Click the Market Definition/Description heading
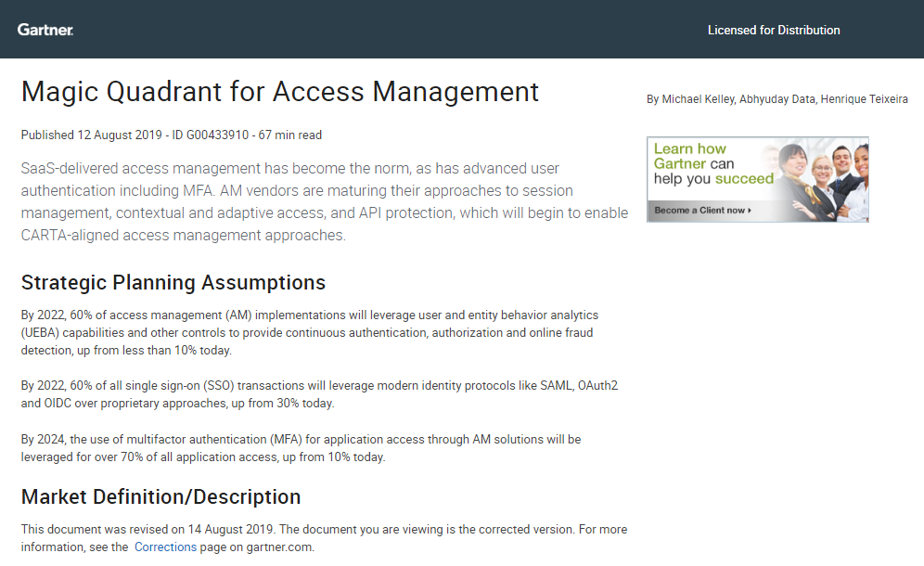The height and width of the screenshot is (566, 924). pyautogui.click(x=160, y=496)
